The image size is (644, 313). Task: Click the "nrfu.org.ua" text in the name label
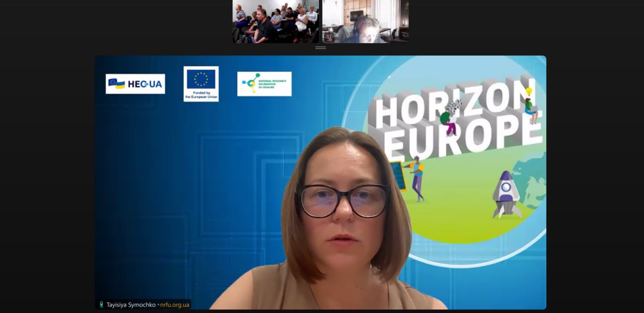(x=175, y=304)
